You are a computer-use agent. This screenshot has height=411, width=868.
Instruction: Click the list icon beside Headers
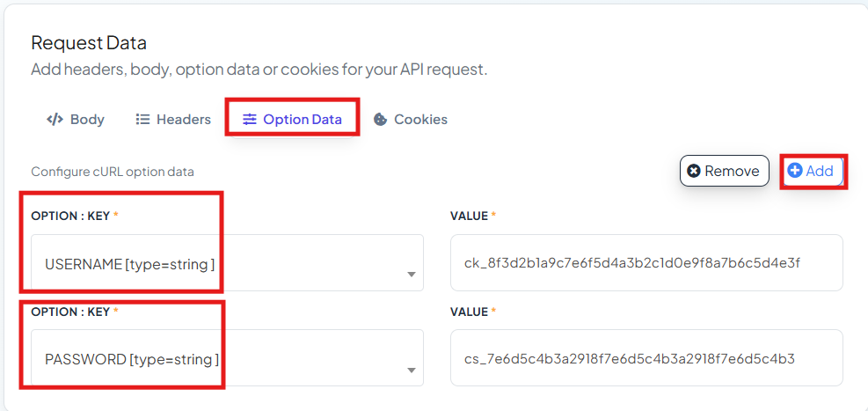point(142,120)
